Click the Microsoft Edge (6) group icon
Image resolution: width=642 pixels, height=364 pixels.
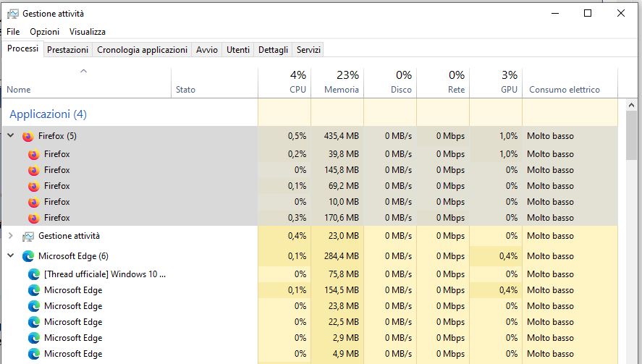28,256
